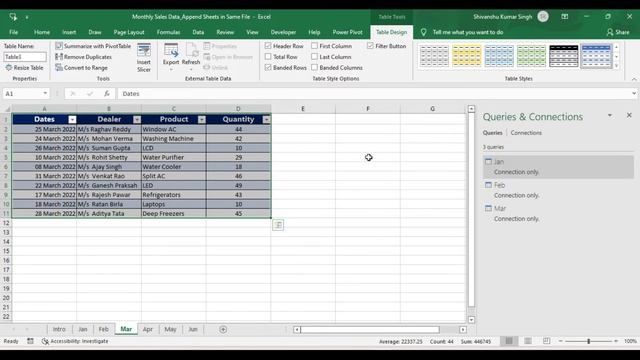Open the Data ribbon tab
This screenshot has height=360, width=640.
198,32
